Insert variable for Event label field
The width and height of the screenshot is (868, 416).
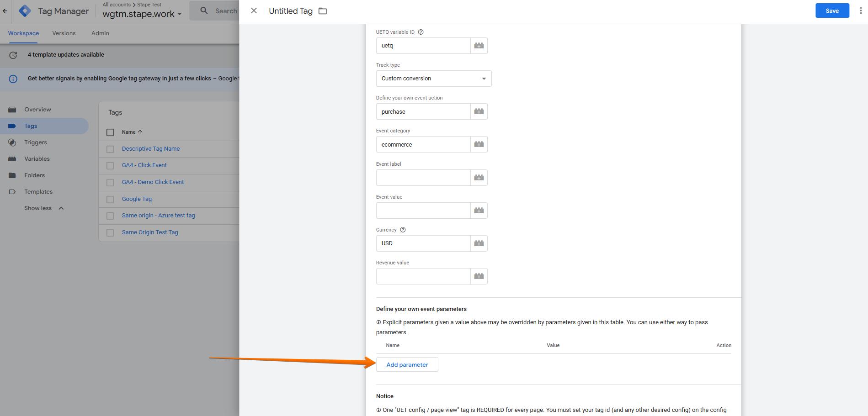pyautogui.click(x=479, y=178)
